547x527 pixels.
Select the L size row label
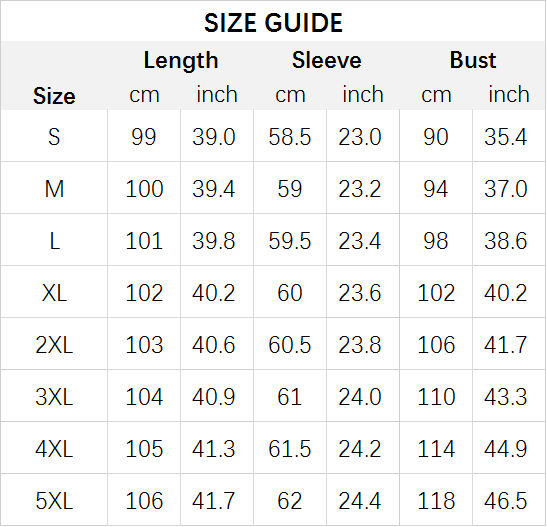tap(54, 241)
